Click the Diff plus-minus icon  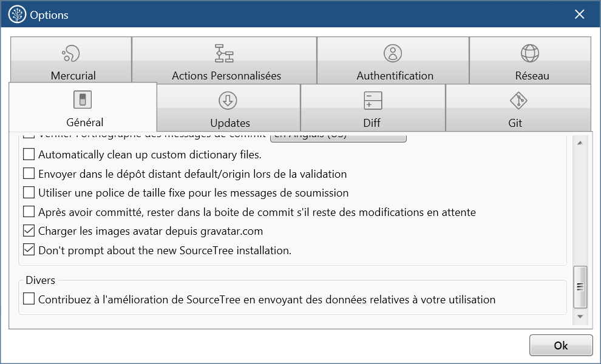click(x=373, y=100)
